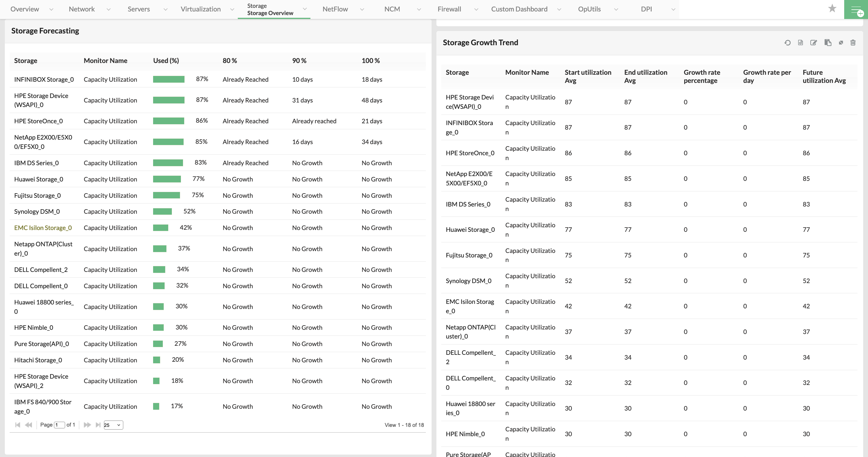Expand the page size selector showing 25
Viewport: 868px width, 457px height.
click(112, 425)
